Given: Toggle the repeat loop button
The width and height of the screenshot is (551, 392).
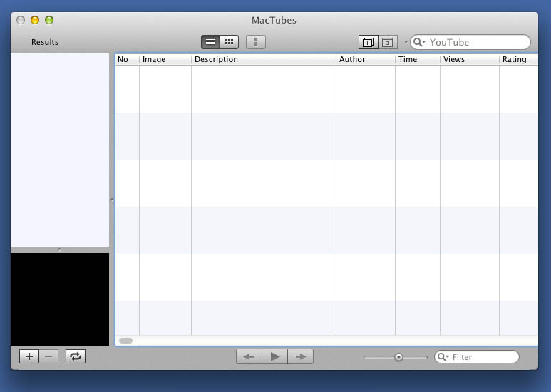Looking at the screenshot, I should [x=76, y=356].
